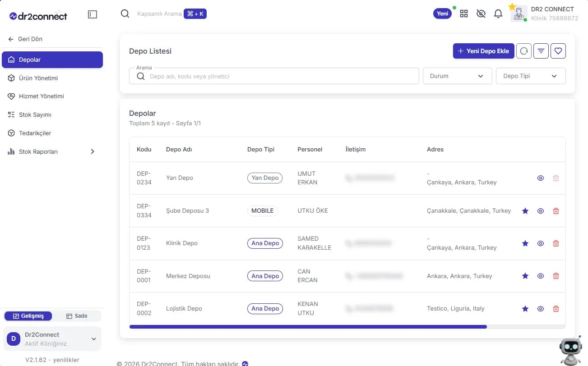Click the favorites heart icon

pyautogui.click(x=558, y=51)
